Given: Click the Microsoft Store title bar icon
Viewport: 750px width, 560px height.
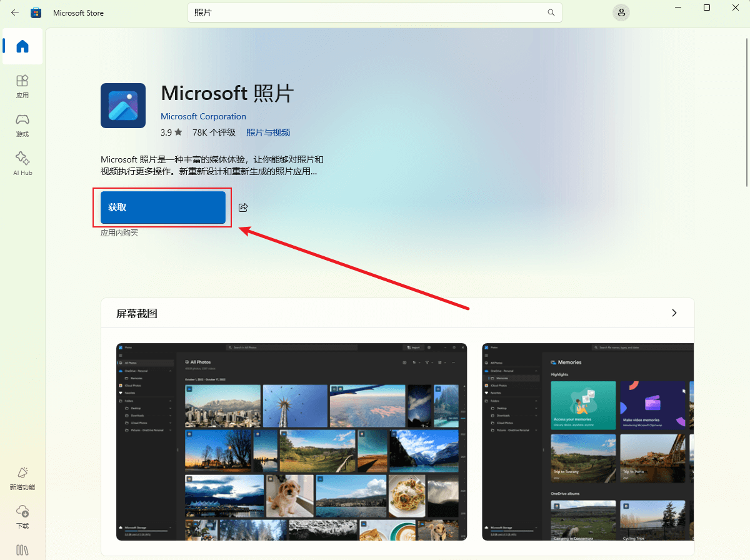Looking at the screenshot, I should click(x=36, y=12).
